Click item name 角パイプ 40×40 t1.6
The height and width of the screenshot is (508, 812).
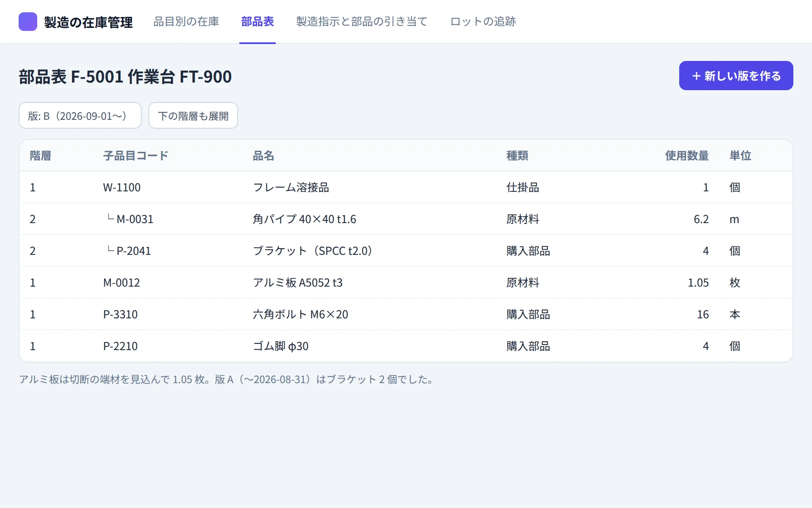click(304, 219)
